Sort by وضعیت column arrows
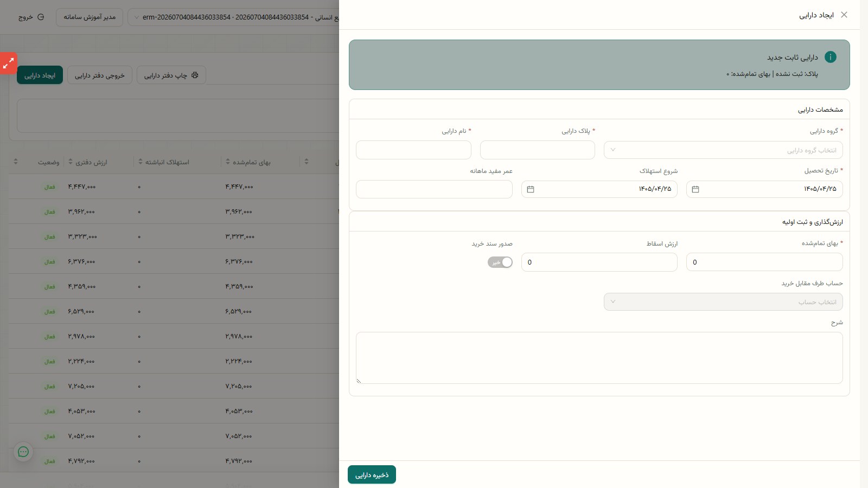The image size is (868, 488). coord(15,162)
